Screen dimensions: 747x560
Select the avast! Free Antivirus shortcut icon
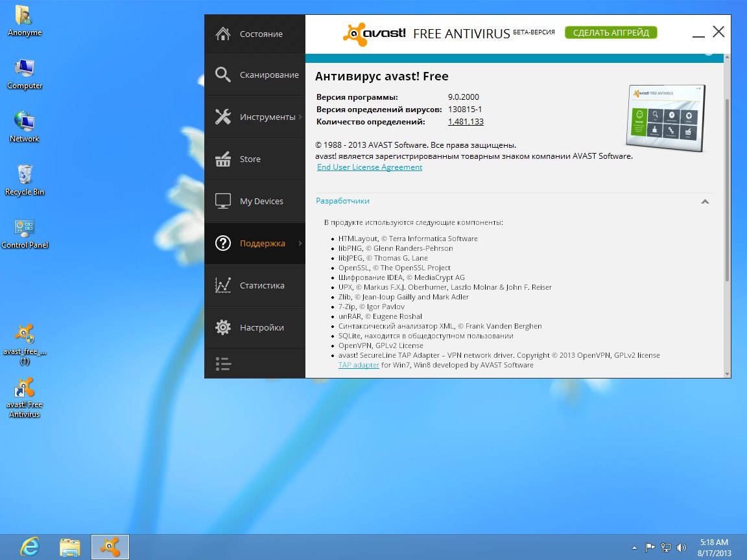point(25,397)
